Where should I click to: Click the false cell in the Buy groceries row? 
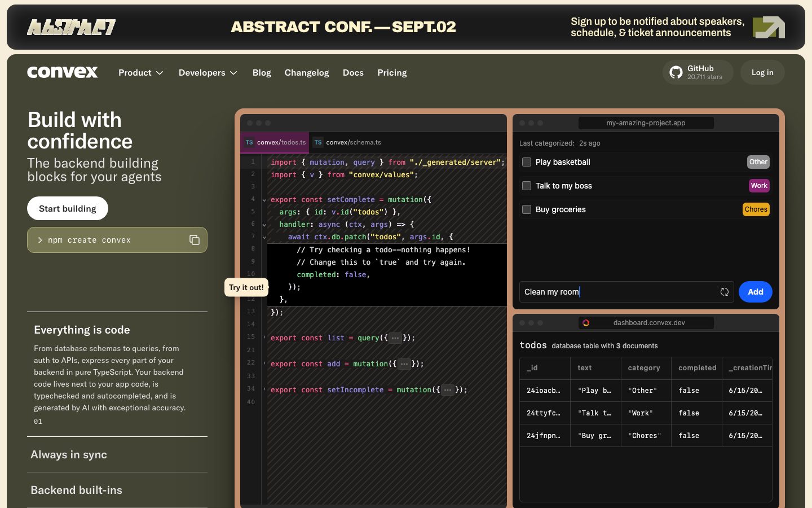697,436
